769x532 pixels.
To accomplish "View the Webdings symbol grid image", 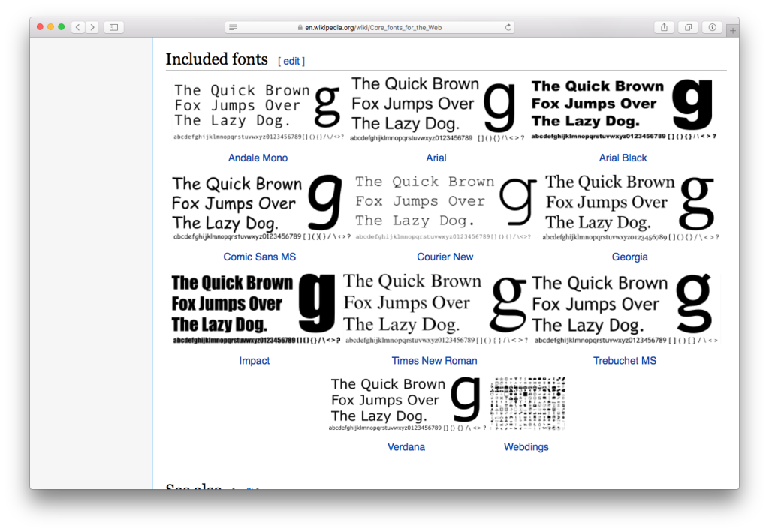I will point(527,404).
